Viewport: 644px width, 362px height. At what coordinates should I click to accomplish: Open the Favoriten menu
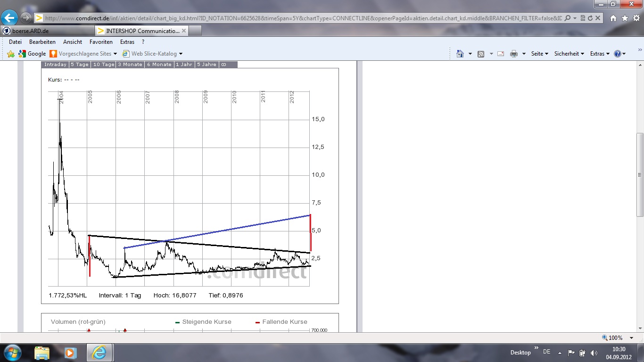point(101,42)
